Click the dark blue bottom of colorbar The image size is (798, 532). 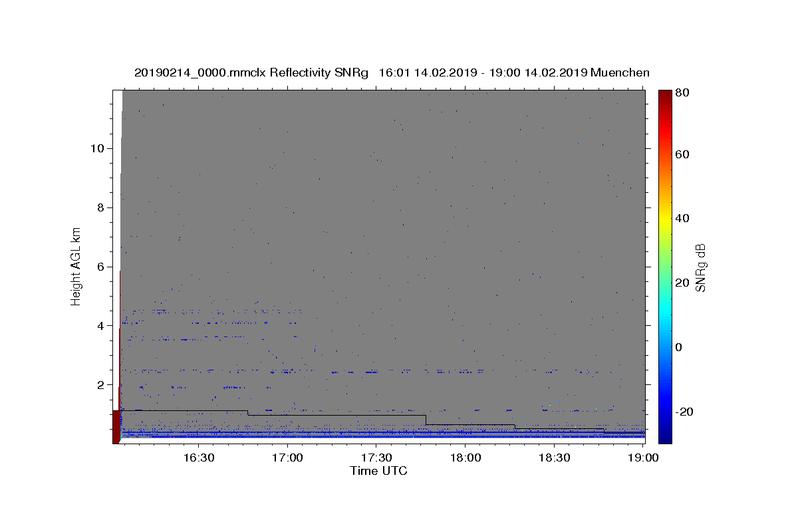[x=665, y=436]
